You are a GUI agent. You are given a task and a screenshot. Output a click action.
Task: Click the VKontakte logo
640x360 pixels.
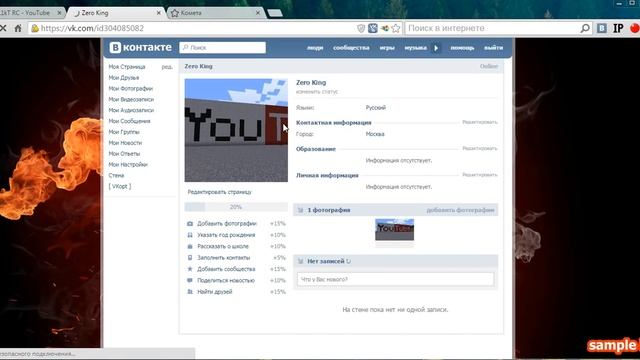(x=140, y=47)
